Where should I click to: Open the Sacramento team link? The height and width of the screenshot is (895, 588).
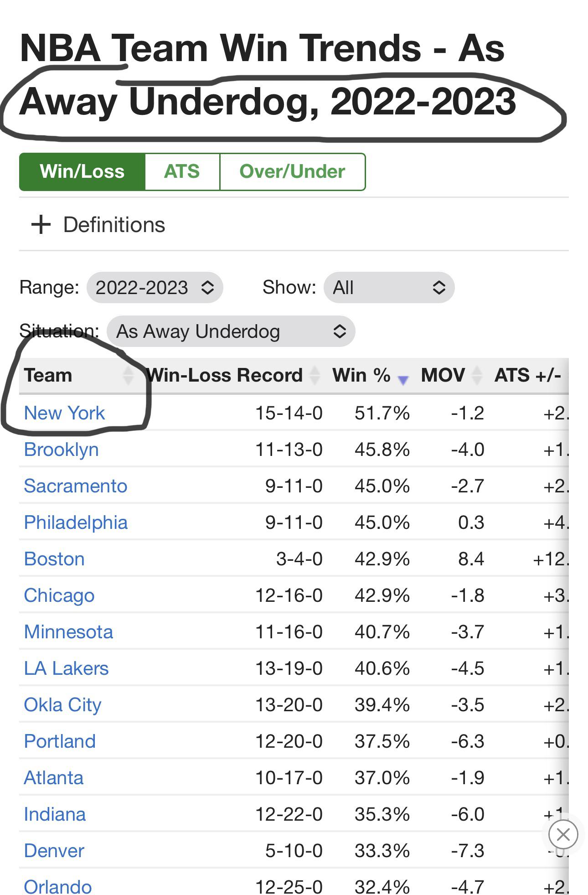pyautogui.click(x=75, y=486)
